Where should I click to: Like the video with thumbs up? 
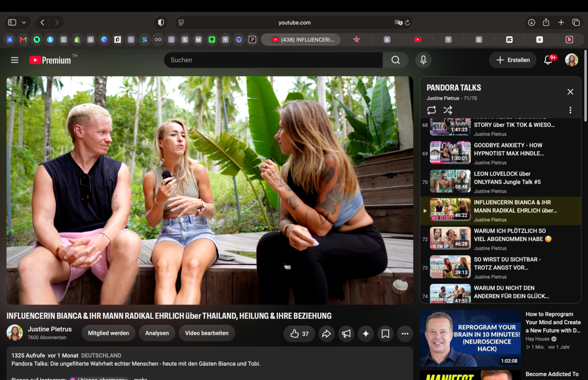[299, 334]
